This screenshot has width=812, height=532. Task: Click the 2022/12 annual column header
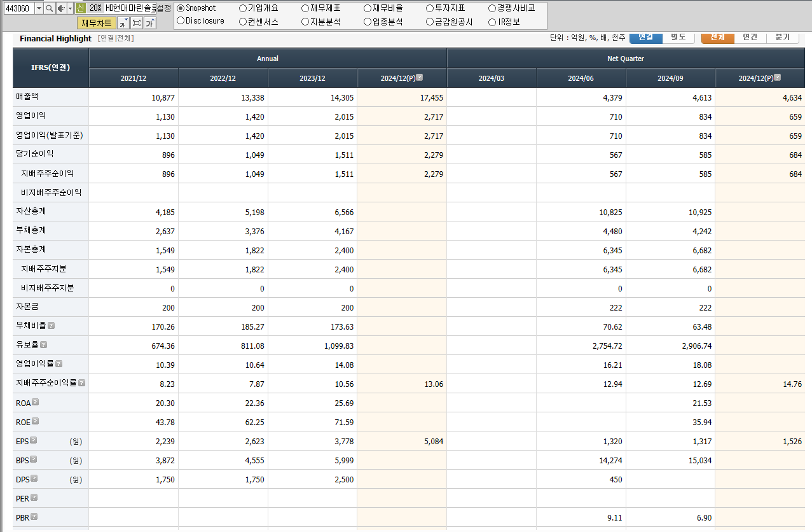point(223,78)
